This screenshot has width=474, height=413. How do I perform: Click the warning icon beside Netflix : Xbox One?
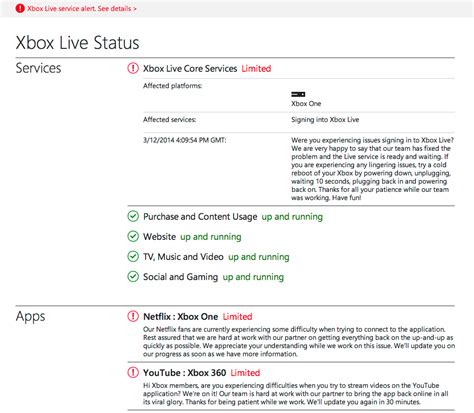coord(133,316)
